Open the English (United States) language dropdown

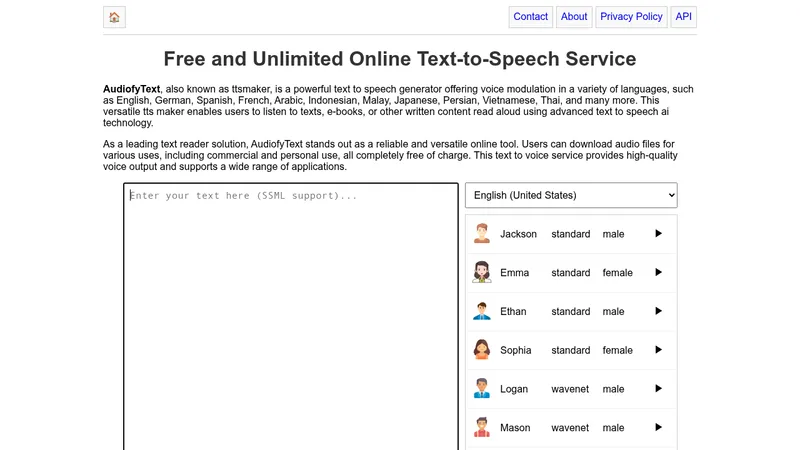571,195
